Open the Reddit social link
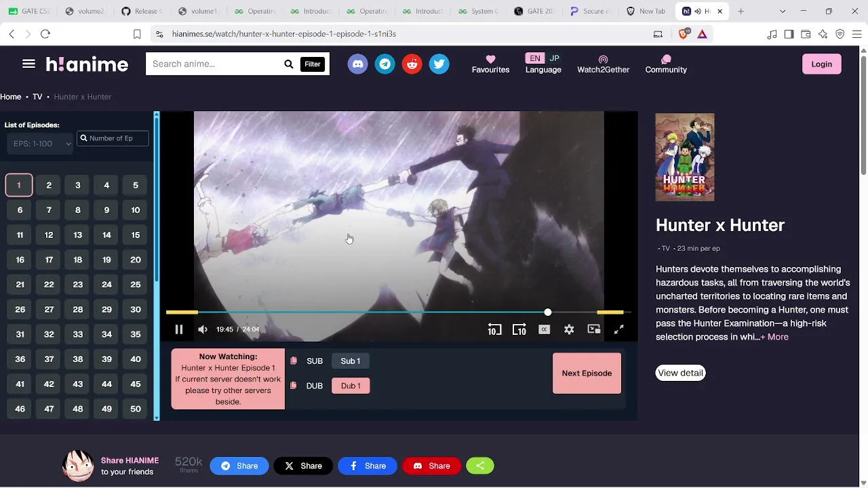Viewport: 868px width, 488px height. [412, 64]
